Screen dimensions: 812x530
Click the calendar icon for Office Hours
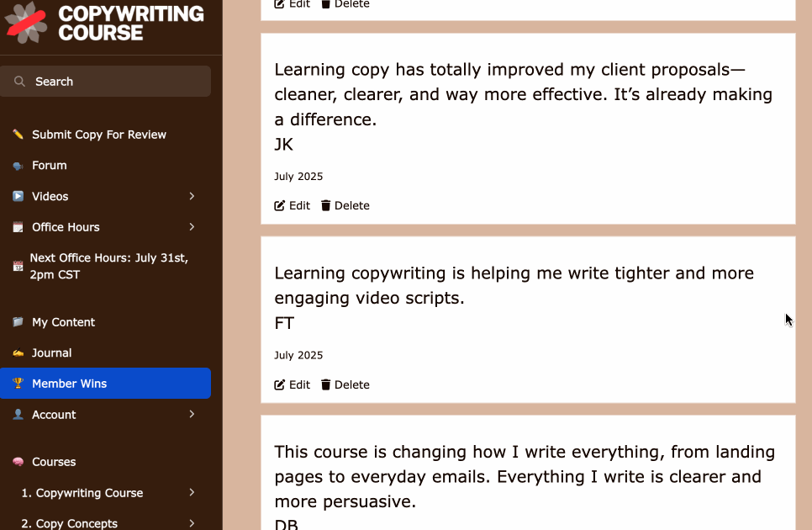pyautogui.click(x=18, y=227)
